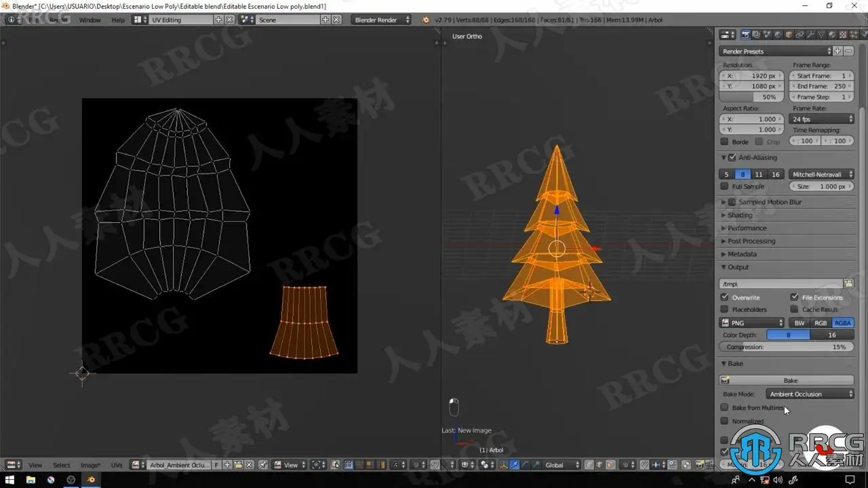Open the mesh Data properties tab icon
Screen dimensions: 868x488
tap(821, 35)
